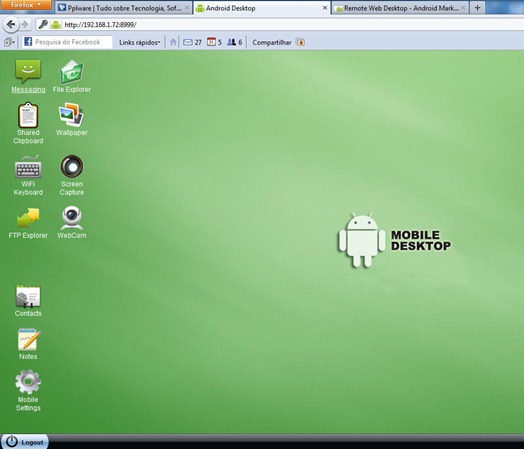Open the Messaging app icon
524x449 pixels.
(28, 71)
